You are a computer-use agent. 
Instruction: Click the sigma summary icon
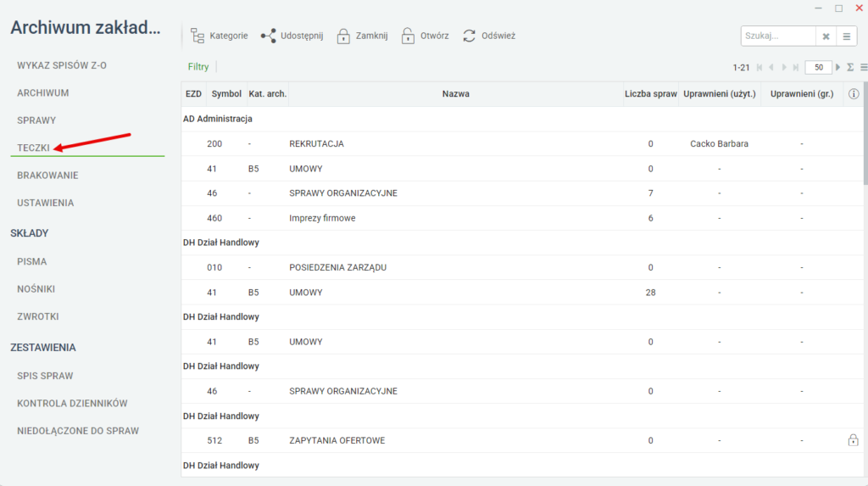point(850,68)
